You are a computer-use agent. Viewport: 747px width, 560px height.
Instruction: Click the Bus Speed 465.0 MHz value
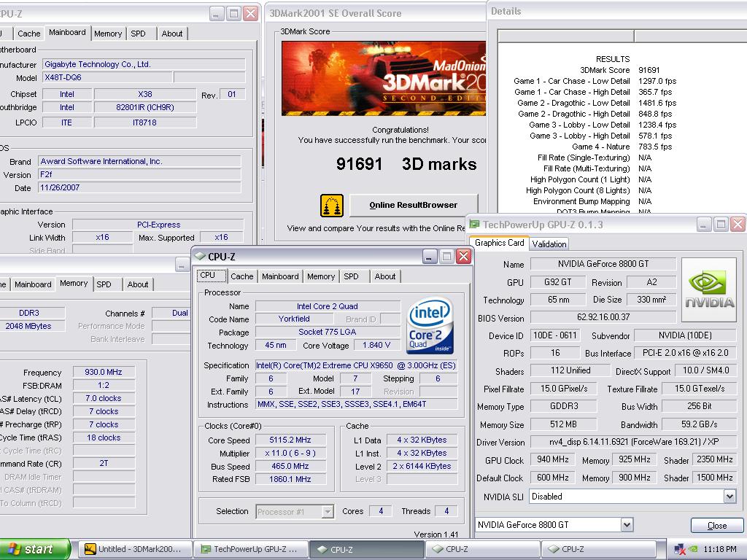(x=290, y=466)
